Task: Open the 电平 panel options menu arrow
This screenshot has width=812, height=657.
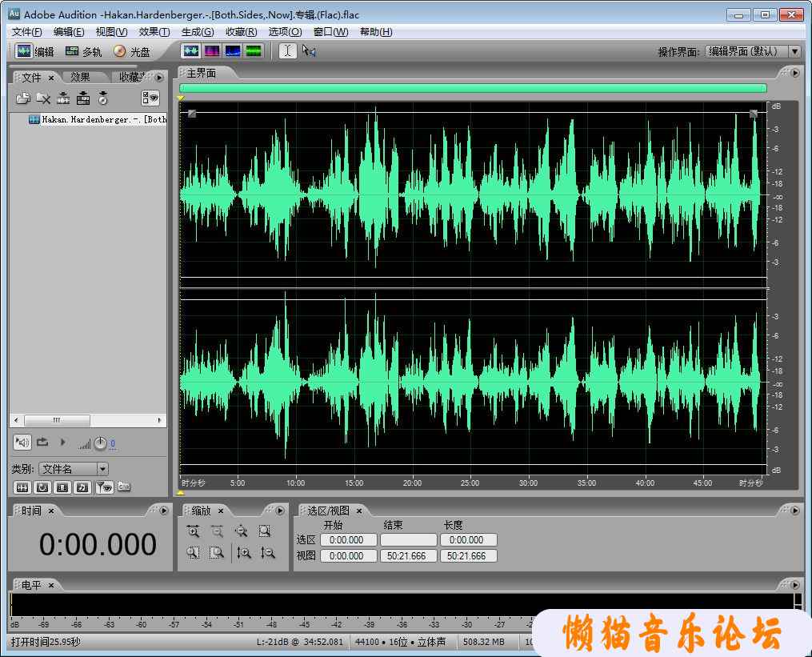Action: pyautogui.click(x=795, y=584)
